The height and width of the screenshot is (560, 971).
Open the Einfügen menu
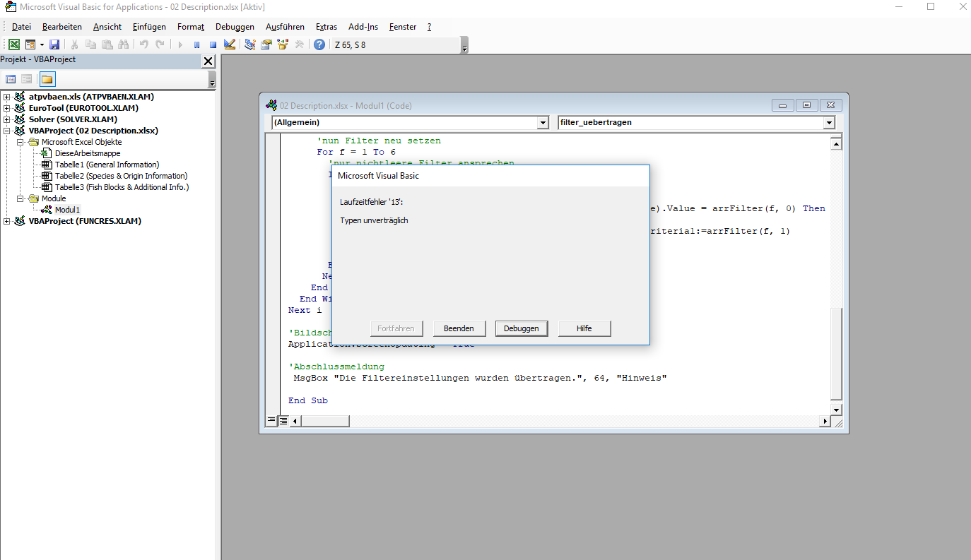pos(149,27)
